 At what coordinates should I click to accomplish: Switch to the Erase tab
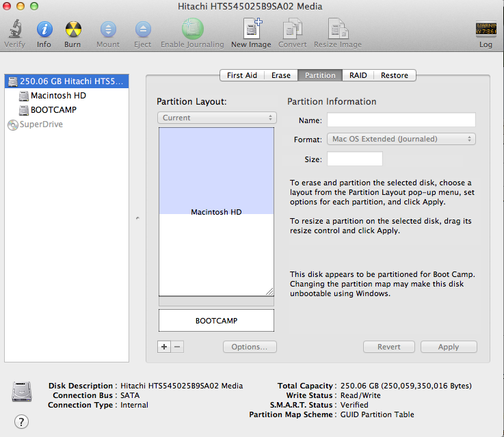point(281,75)
